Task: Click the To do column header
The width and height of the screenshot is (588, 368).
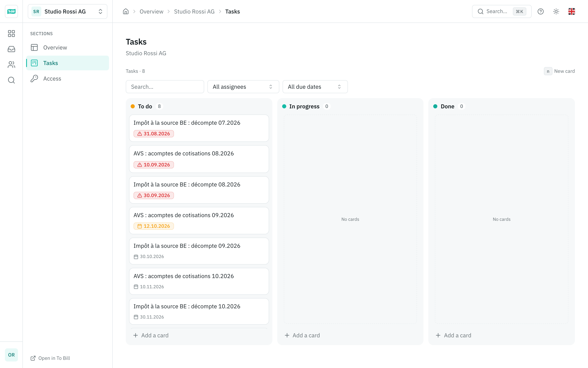Action: click(147, 106)
